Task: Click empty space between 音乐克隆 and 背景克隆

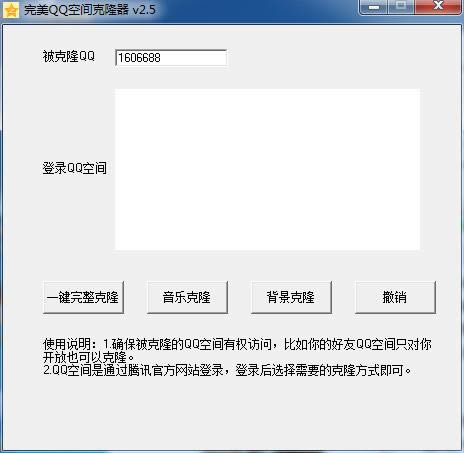Action: [x=239, y=297]
